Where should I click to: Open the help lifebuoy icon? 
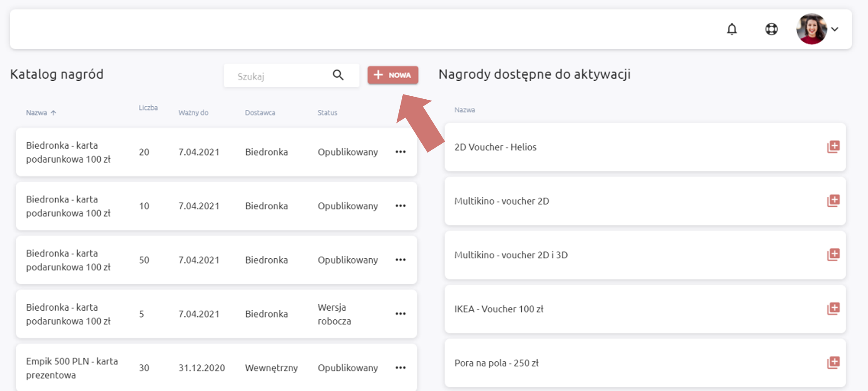(x=771, y=29)
